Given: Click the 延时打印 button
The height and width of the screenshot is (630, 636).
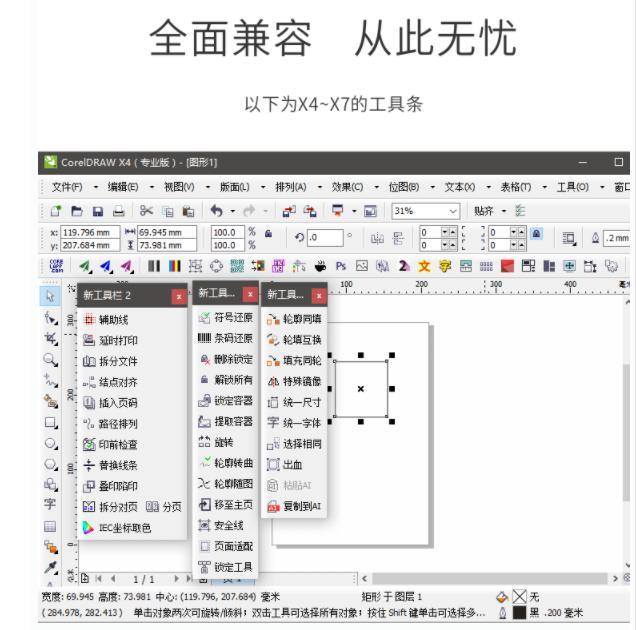Looking at the screenshot, I should tap(110, 340).
